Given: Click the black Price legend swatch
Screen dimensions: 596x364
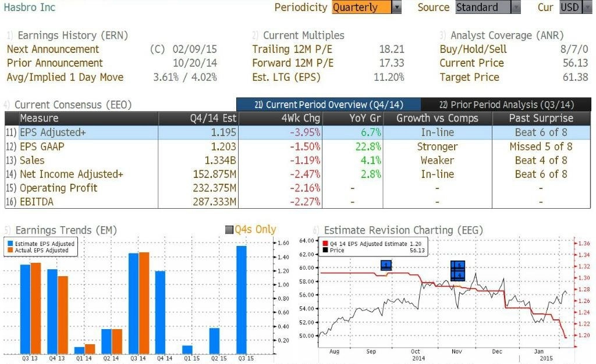Looking at the screenshot, I should tap(325, 250).
